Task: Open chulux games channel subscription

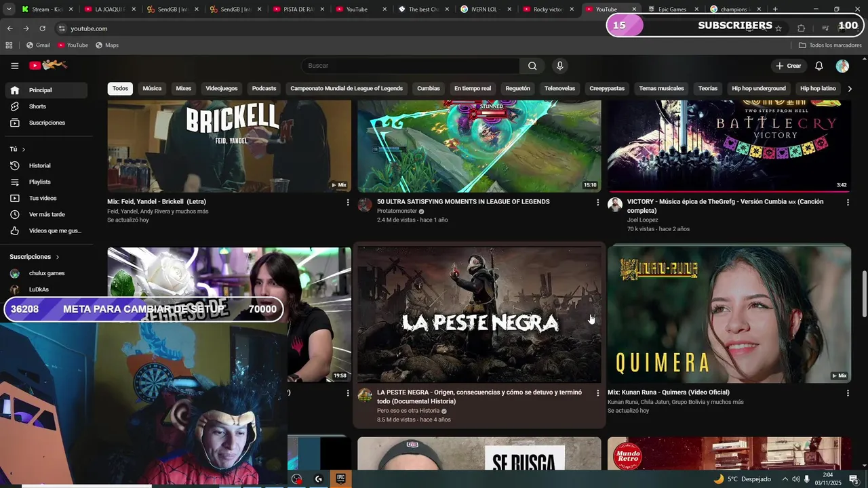Action: pyautogui.click(x=45, y=273)
